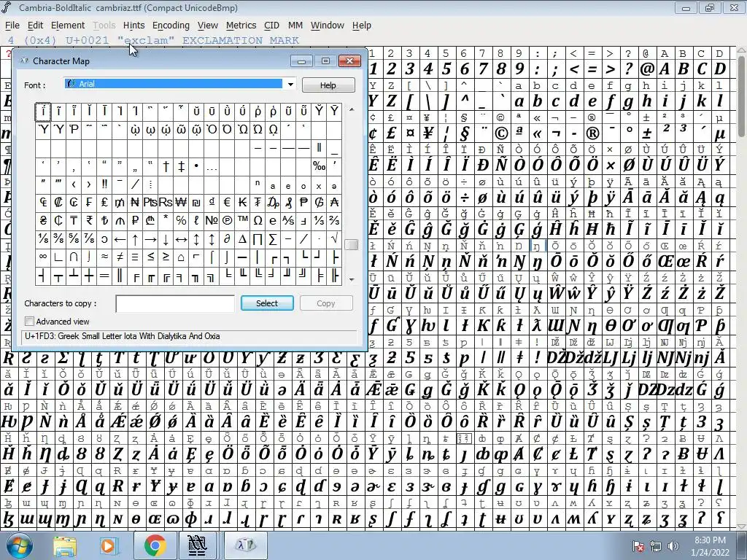Pick the house ⌂ character
This screenshot has width=747, height=560.
click(x=181, y=257)
